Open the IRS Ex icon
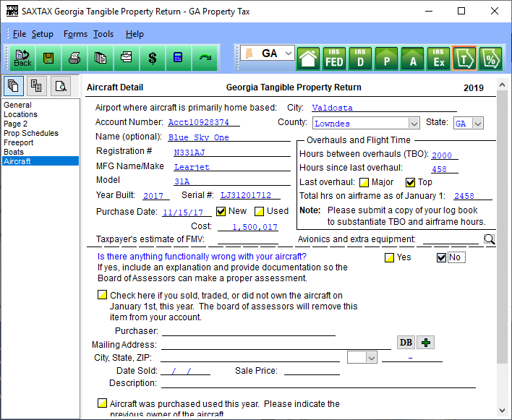 pos(438,59)
